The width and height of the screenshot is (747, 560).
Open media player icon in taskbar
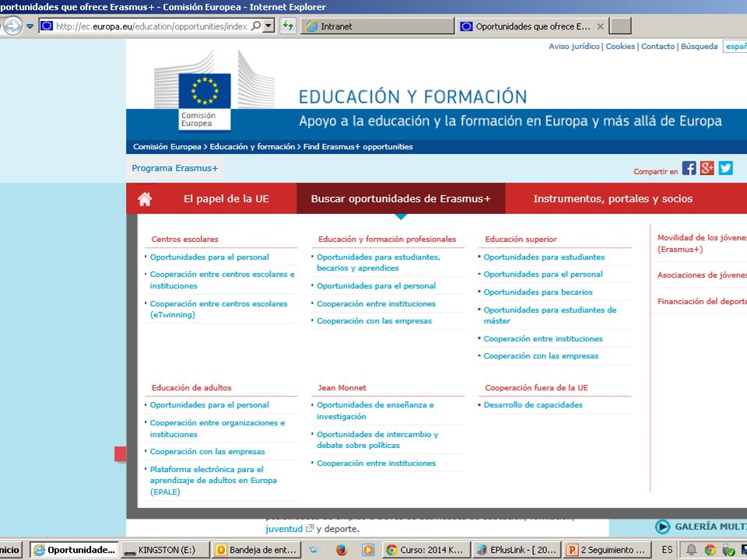(368, 550)
